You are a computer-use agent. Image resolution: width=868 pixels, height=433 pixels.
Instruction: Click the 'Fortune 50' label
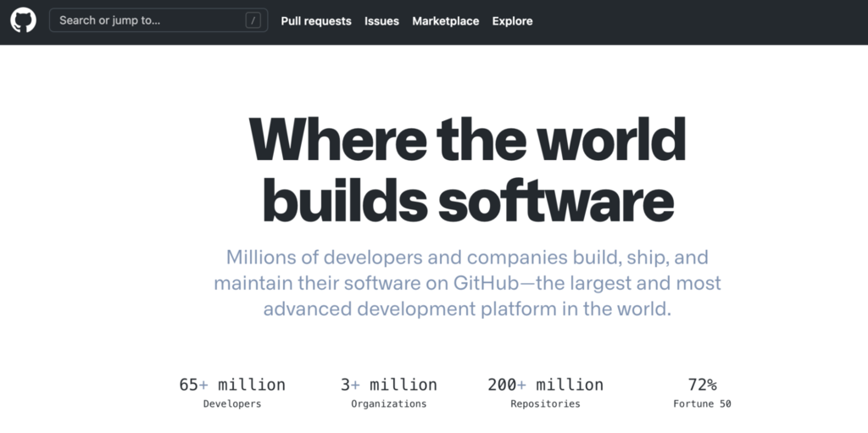coord(702,404)
